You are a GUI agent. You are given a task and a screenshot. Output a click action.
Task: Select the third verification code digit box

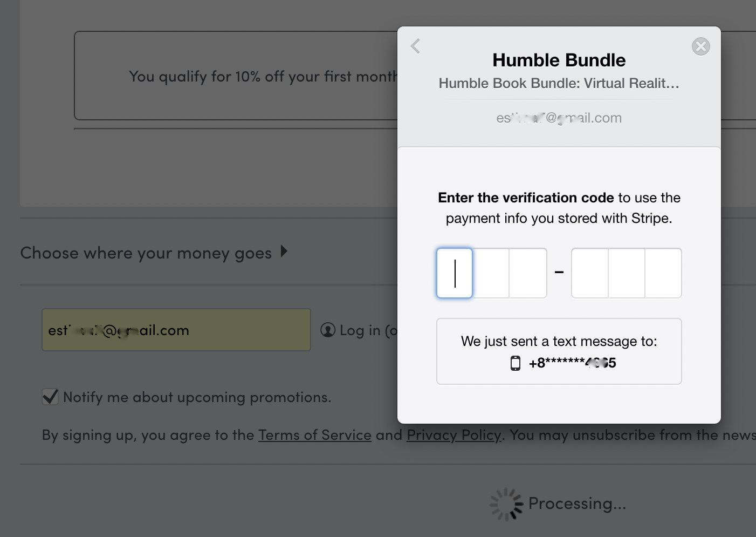coord(528,273)
